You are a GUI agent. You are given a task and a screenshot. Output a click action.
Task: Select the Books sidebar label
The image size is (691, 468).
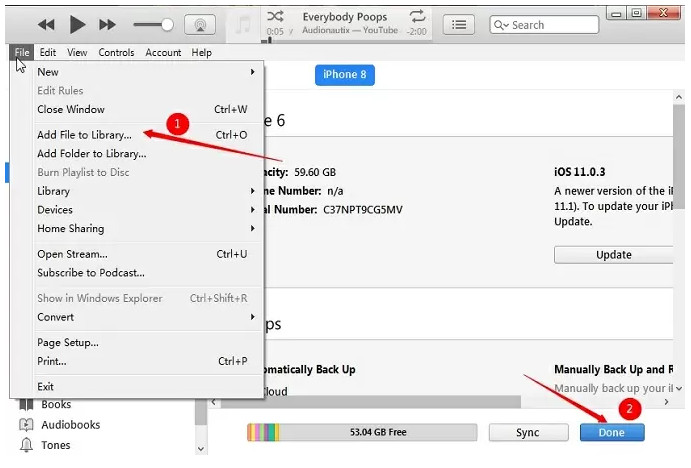(56, 404)
